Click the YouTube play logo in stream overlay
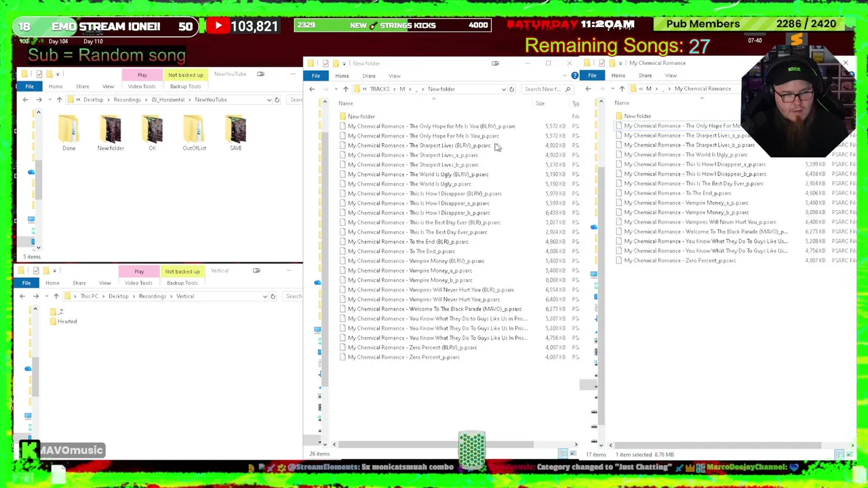The image size is (868, 488). pos(218,26)
